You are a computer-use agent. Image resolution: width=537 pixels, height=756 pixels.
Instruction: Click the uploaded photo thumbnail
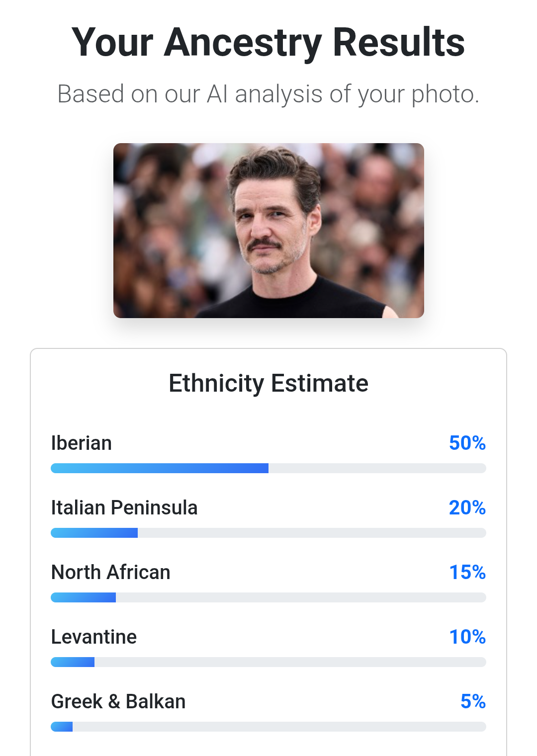(x=268, y=231)
